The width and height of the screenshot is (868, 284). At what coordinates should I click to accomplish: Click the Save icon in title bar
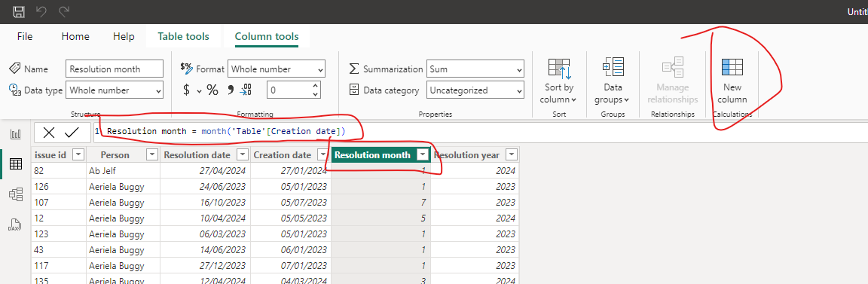(x=19, y=11)
